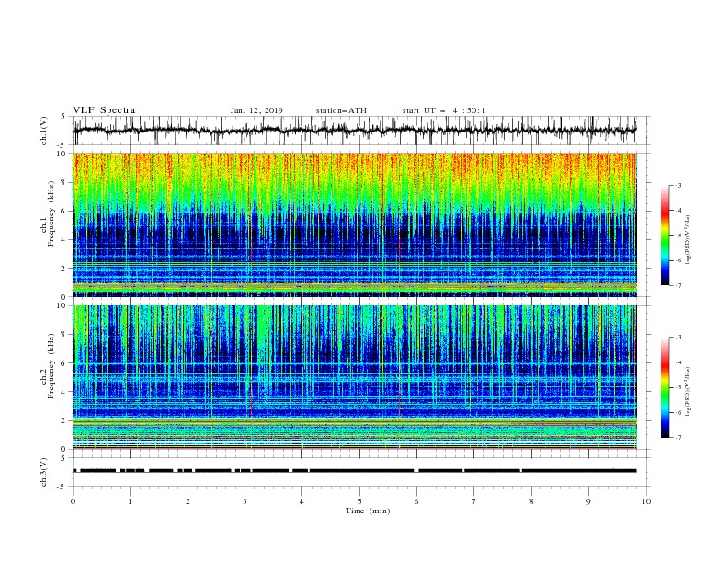728x563 pixels.
Task: Click the 'station=ATH' label
Action: pos(341,110)
